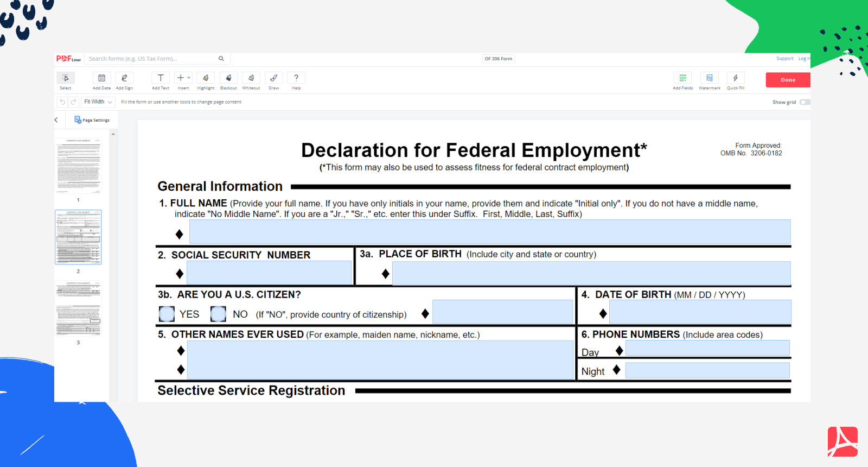The height and width of the screenshot is (467, 868).
Task: Click the Full Name input field
Action: tap(489, 232)
